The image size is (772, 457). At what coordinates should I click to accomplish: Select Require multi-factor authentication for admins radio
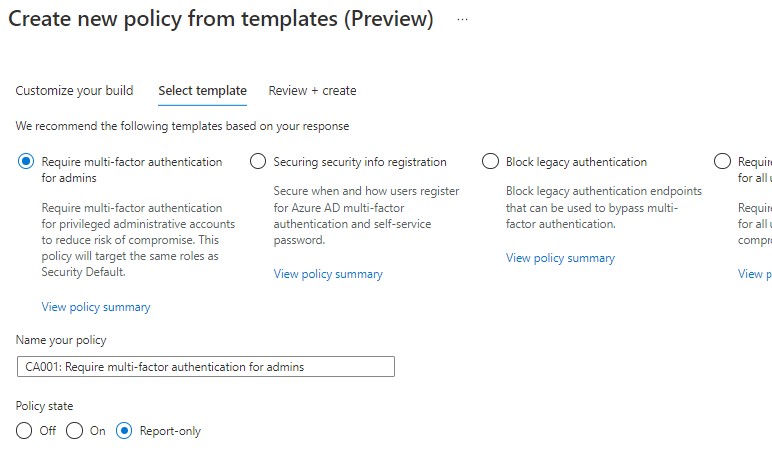click(x=26, y=162)
